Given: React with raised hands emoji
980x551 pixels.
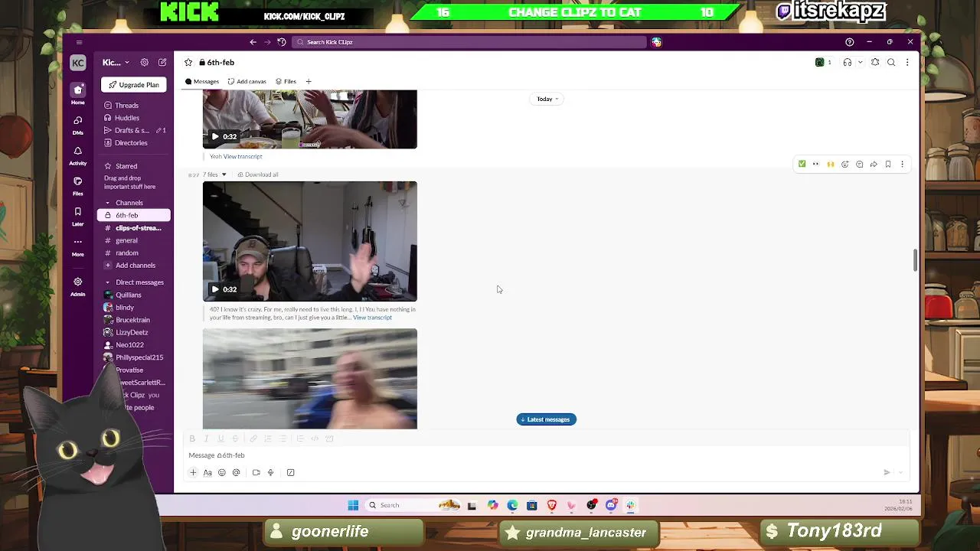Looking at the screenshot, I should tap(831, 164).
